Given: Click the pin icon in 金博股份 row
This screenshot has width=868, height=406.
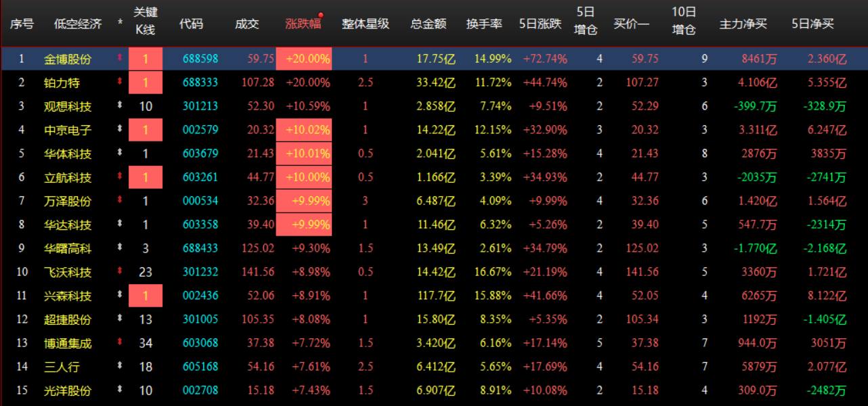Looking at the screenshot, I should pyautogui.click(x=120, y=58).
